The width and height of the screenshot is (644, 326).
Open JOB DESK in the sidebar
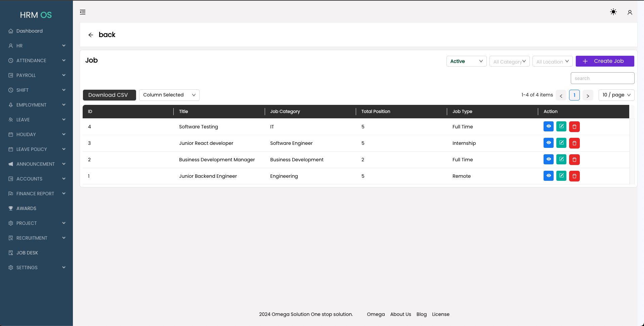pyautogui.click(x=27, y=253)
